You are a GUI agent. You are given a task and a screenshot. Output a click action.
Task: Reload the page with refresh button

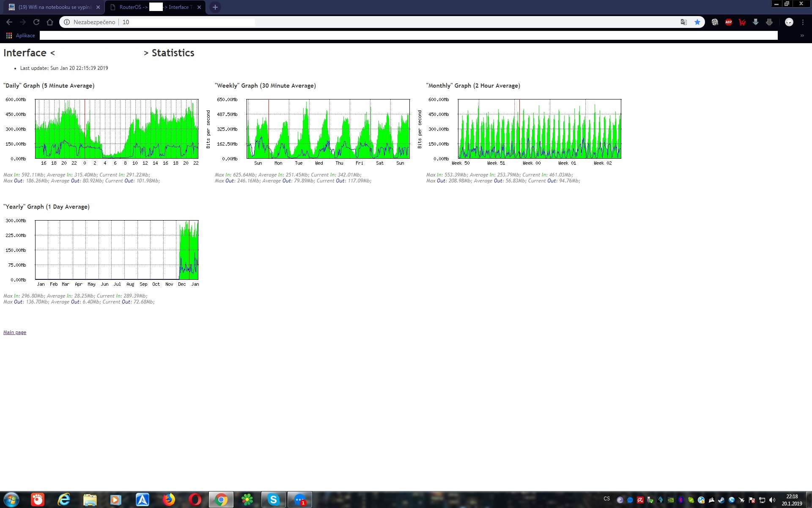point(36,22)
